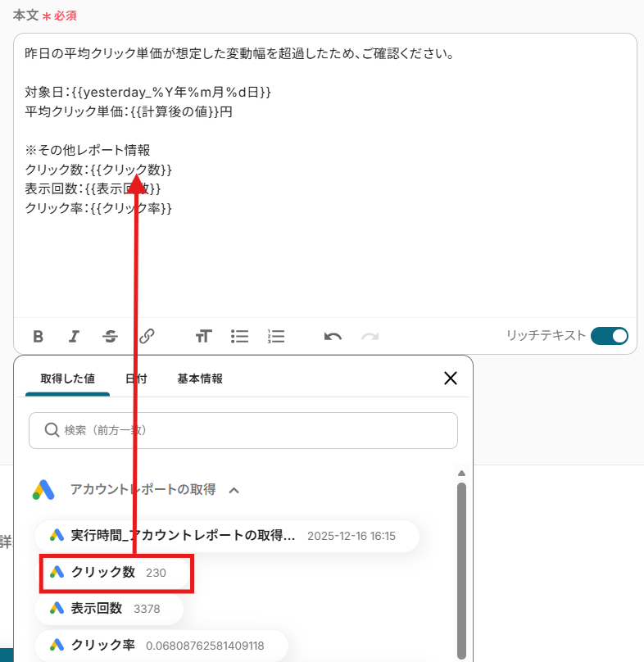Insert a hyperlink with the link icon

pyautogui.click(x=147, y=337)
